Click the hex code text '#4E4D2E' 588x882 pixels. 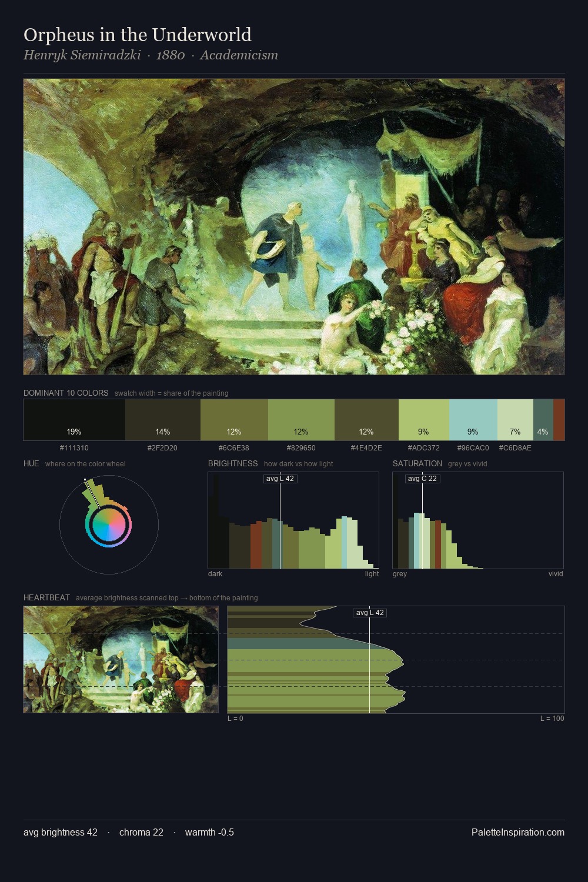(366, 448)
